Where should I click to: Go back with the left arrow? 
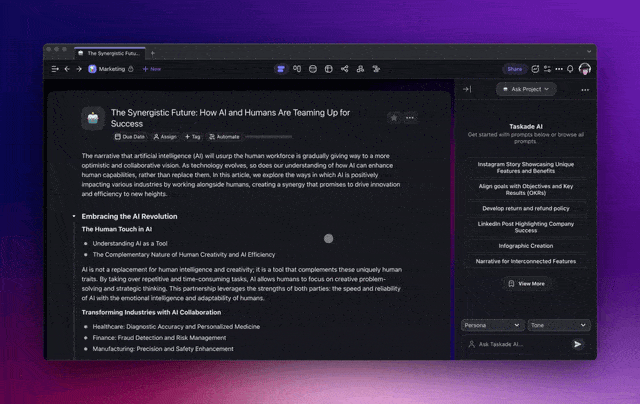coord(67,69)
